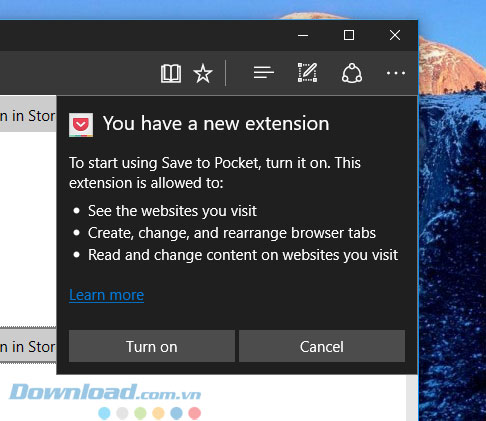Screen dimensions: 486x421
Task: Click the Download.com.vn logo
Action: 105,392
